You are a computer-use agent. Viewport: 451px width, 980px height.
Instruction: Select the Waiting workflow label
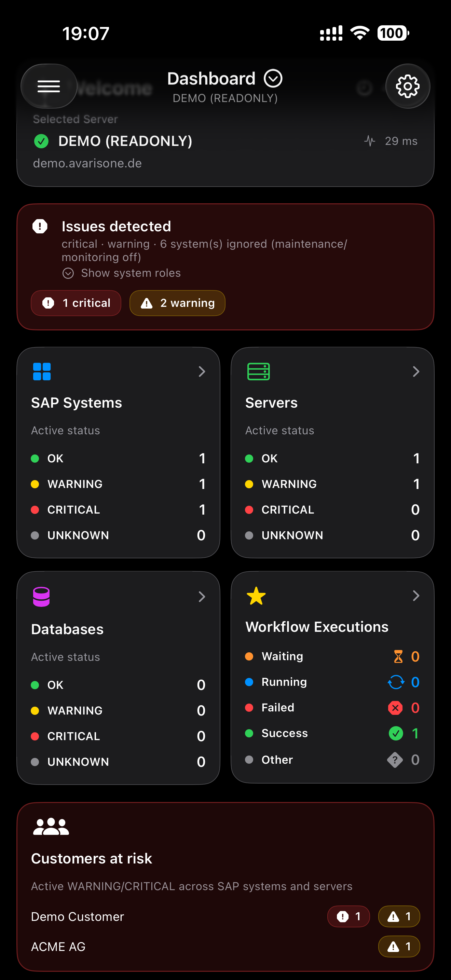pyautogui.click(x=282, y=657)
